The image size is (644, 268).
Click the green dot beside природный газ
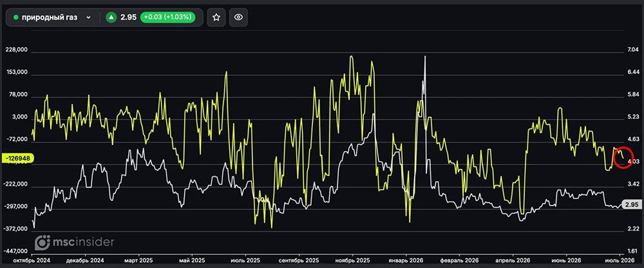click(x=16, y=17)
